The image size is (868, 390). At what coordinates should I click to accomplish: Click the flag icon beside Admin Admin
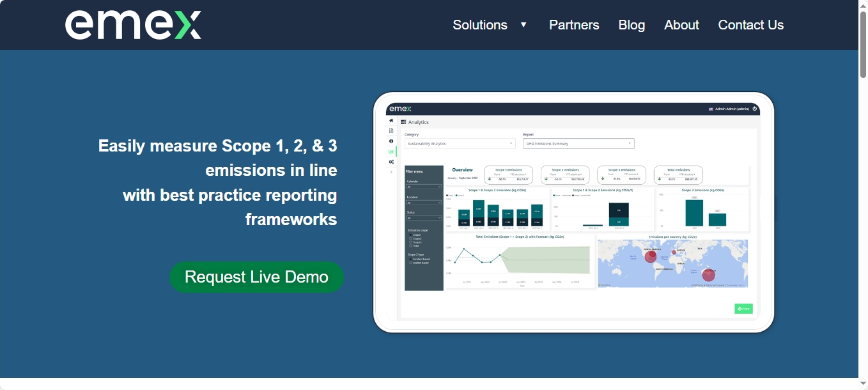(711, 109)
